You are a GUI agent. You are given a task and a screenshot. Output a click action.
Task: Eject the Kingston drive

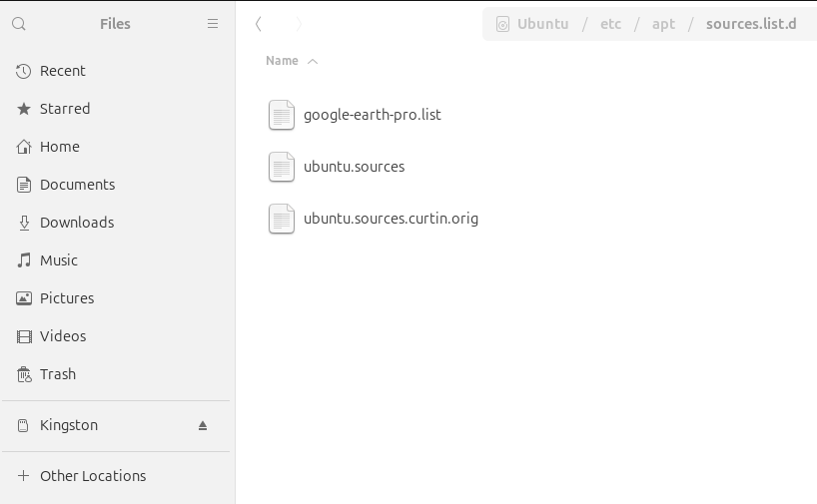(x=203, y=425)
